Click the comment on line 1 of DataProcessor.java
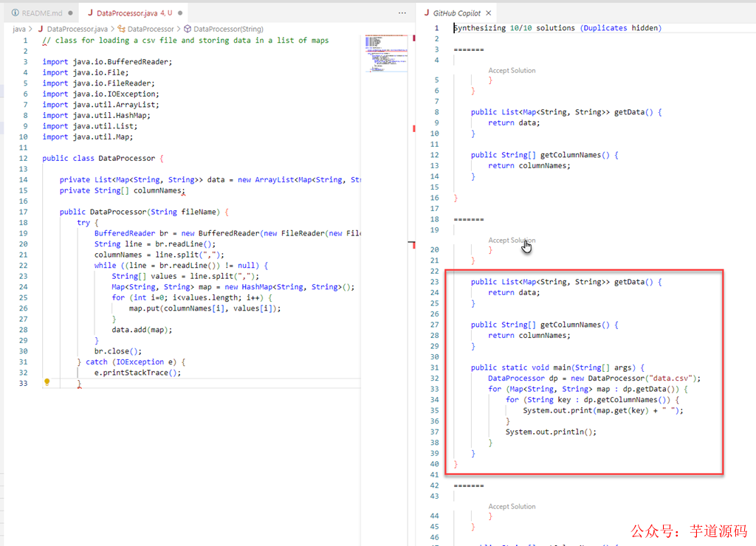Viewport: 756px width, 546px height. [185, 41]
